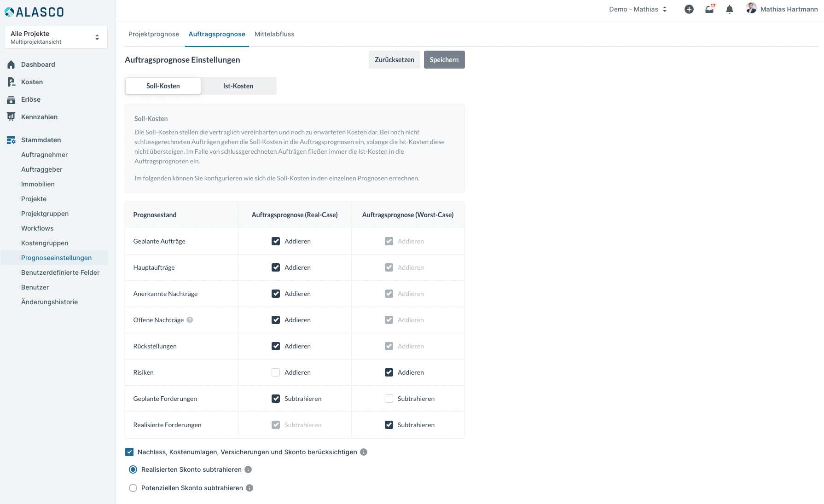Viewport: 824px width, 504px height.
Task: Toggle Real-Case Addieren for Offene Nachträge
Action: click(x=276, y=320)
